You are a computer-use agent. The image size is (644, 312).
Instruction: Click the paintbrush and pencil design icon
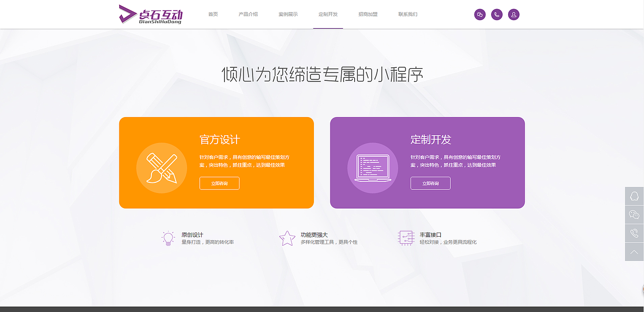(x=161, y=168)
